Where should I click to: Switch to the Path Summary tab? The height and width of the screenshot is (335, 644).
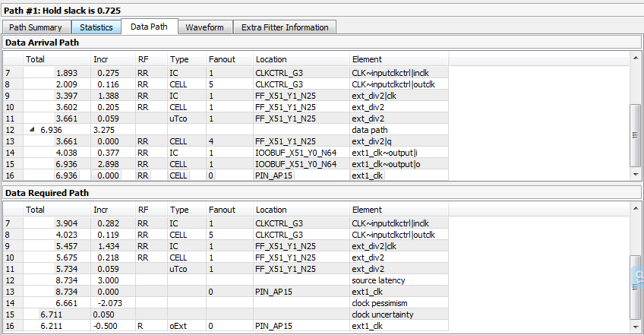coord(36,27)
